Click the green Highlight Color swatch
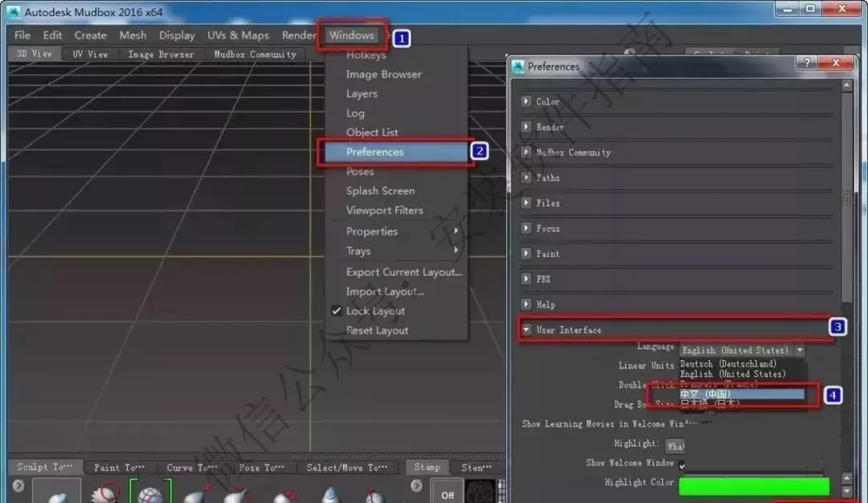Viewport: 868px width, 503px height. pos(754,485)
